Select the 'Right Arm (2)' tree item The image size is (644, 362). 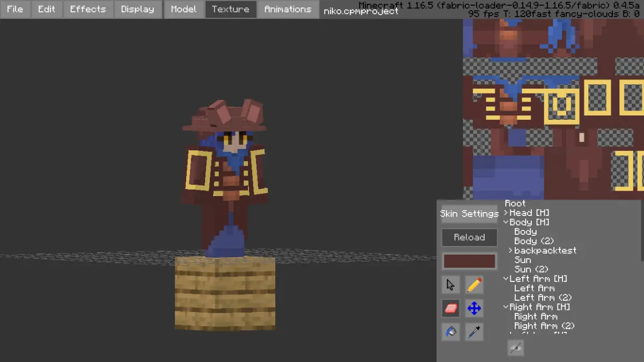[x=544, y=326]
